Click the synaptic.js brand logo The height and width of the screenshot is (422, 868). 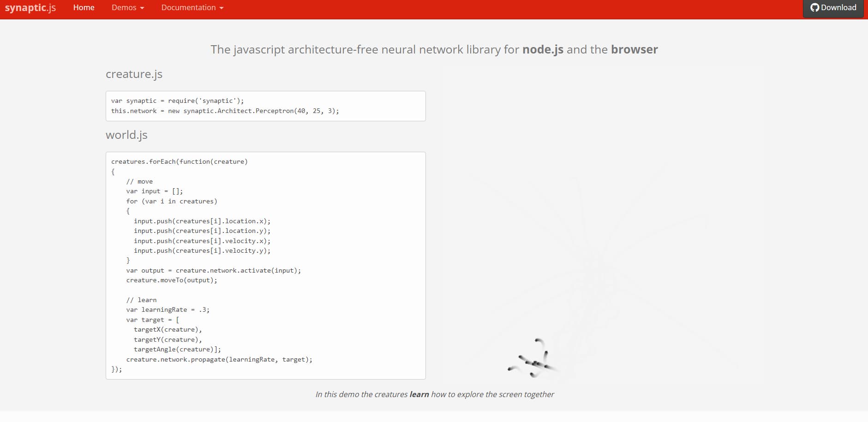click(x=30, y=7)
